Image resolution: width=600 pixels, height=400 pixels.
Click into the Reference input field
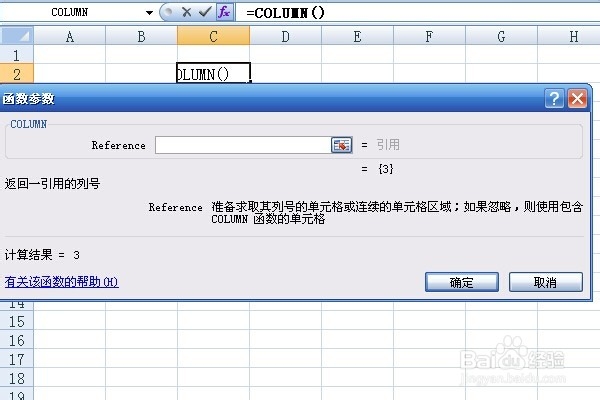(x=243, y=145)
